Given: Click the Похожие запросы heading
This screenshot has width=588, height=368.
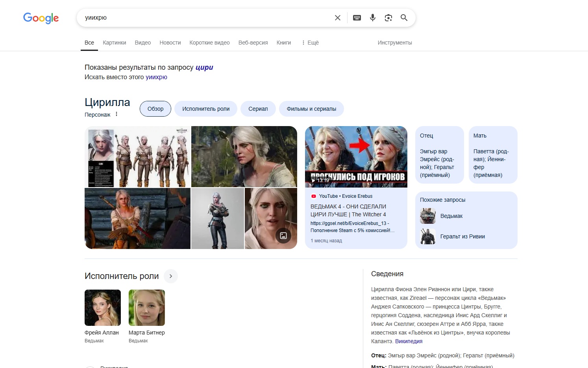Looking at the screenshot, I should [x=443, y=200].
